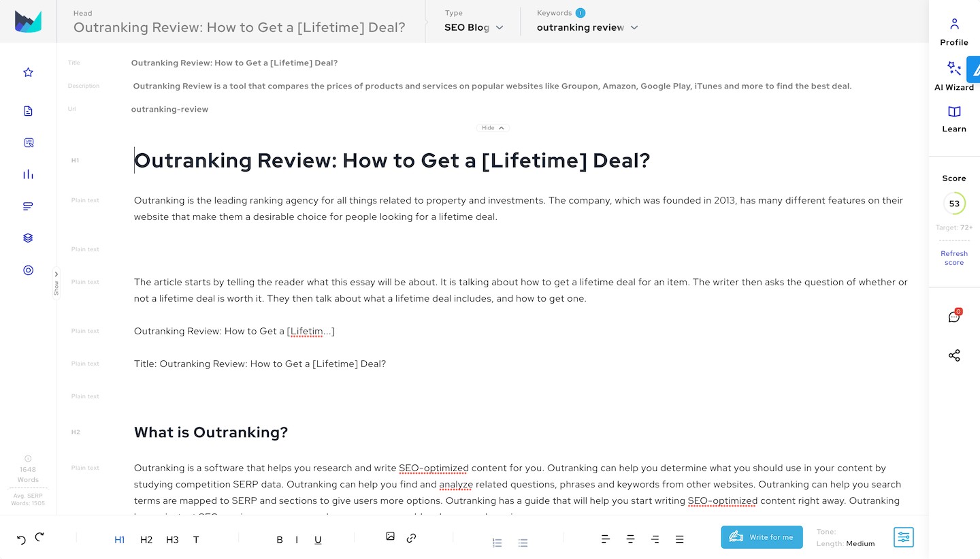This screenshot has height=559, width=980.
Task: Open the Keywords outranking review dropdown
Action: [x=587, y=27]
